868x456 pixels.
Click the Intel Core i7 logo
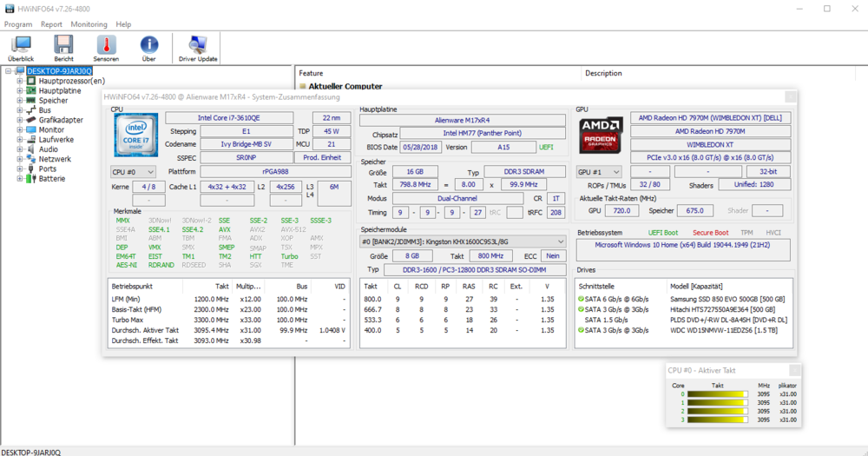(135, 135)
